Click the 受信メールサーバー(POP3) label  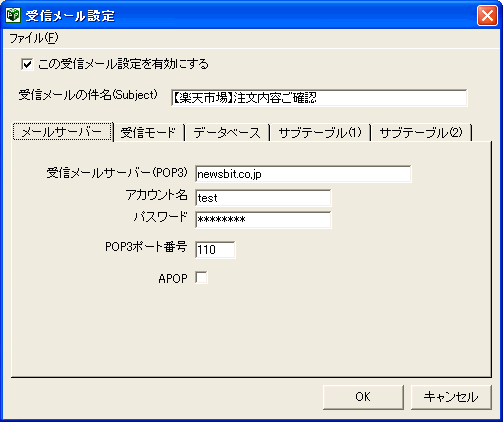(117, 173)
